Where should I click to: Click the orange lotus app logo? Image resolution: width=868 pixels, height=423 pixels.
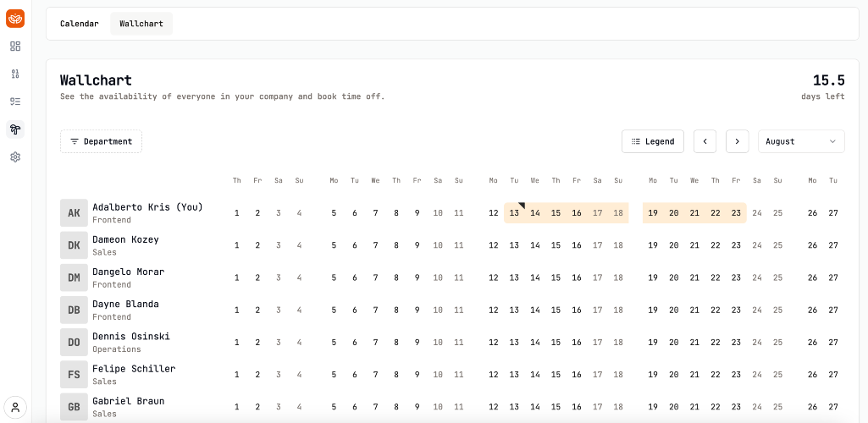15,19
